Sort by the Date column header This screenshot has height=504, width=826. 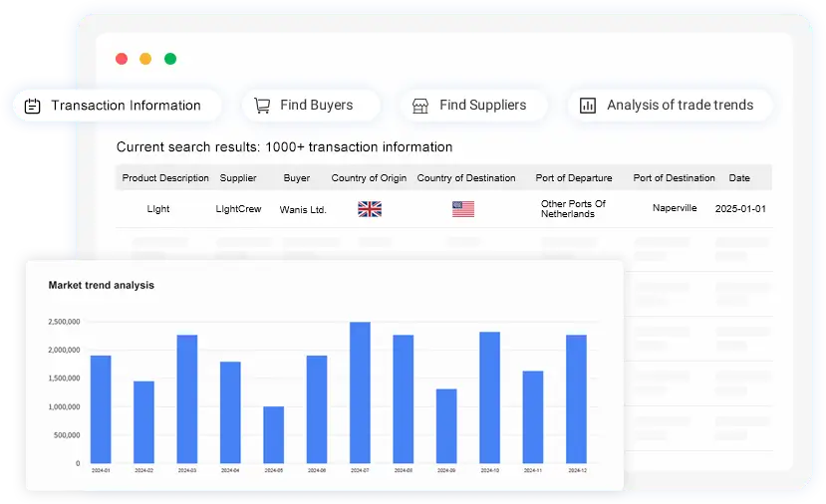[x=739, y=178]
